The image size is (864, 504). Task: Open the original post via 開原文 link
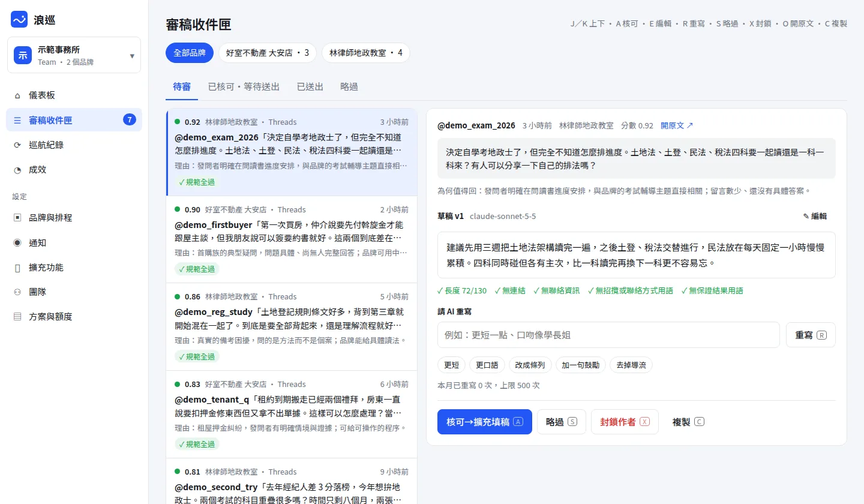[677, 125]
